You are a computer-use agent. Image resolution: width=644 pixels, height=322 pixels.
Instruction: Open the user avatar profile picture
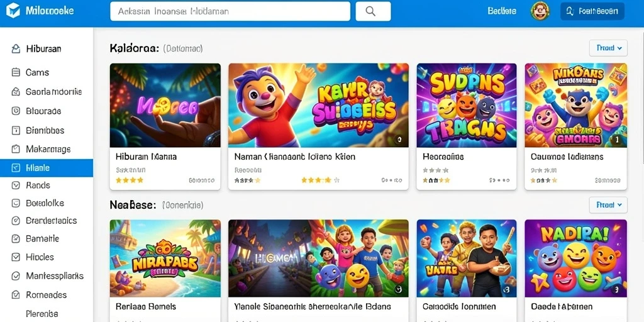[x=540, y=11]
